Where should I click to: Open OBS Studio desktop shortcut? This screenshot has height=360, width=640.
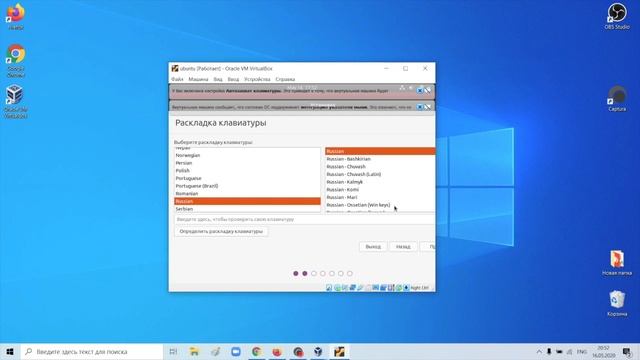coord(617,16)
